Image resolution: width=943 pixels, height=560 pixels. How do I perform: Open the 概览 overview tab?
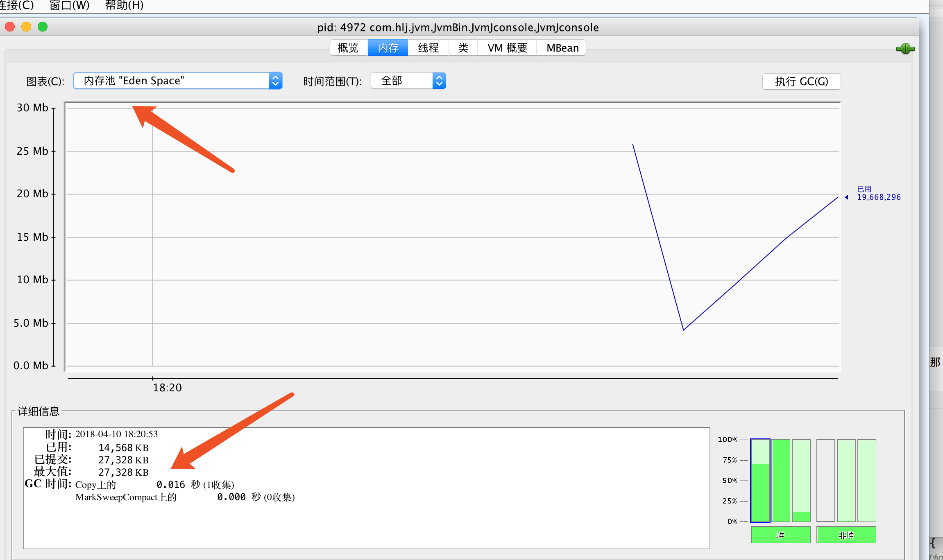click(x=348, y=48)
